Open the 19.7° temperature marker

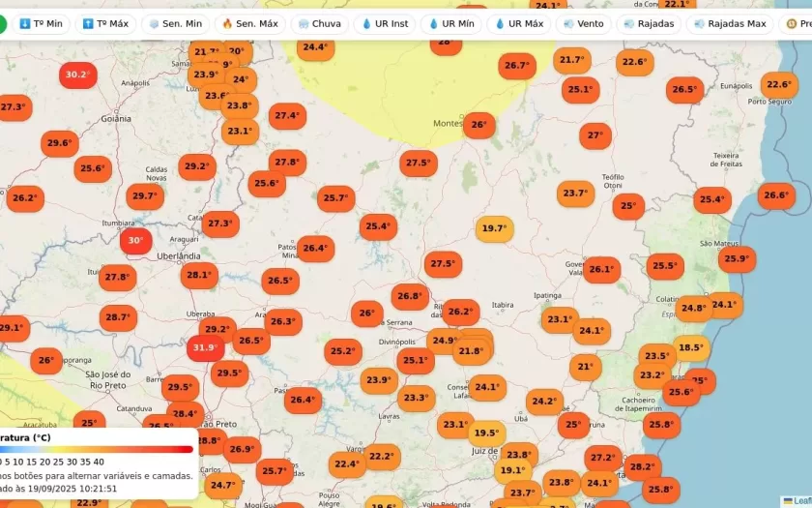tap(494, 228)
